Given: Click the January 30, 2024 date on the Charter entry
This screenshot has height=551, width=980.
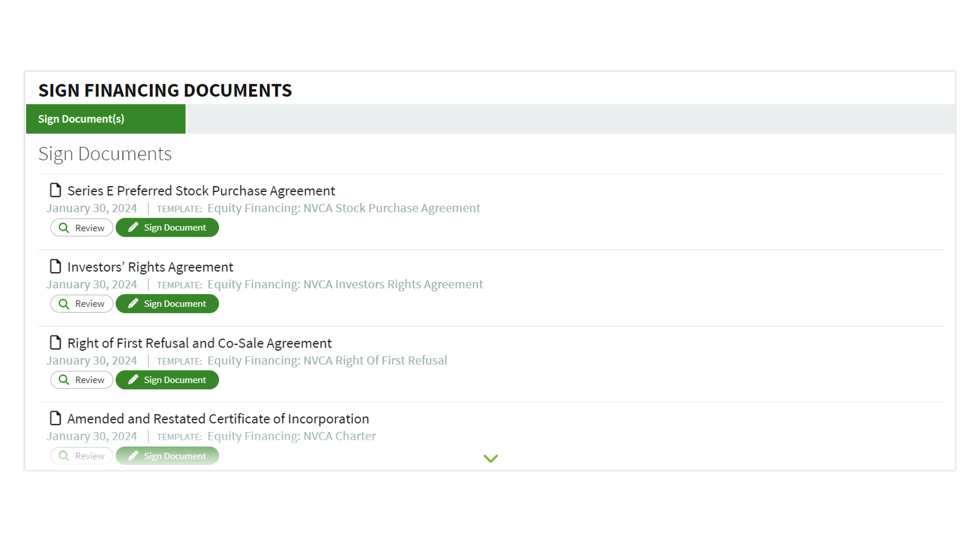Looking at the screenshot, I should [92, 436].
